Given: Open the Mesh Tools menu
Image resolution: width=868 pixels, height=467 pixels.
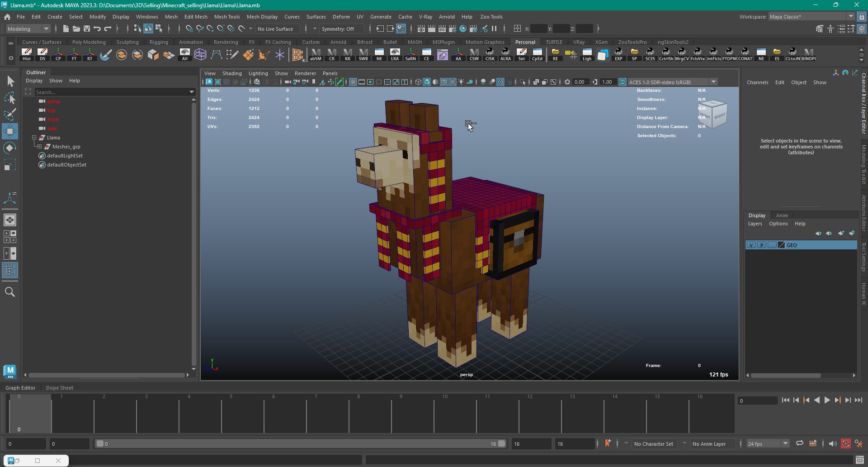Looking at the screenshot, I should tap(227, 17).
